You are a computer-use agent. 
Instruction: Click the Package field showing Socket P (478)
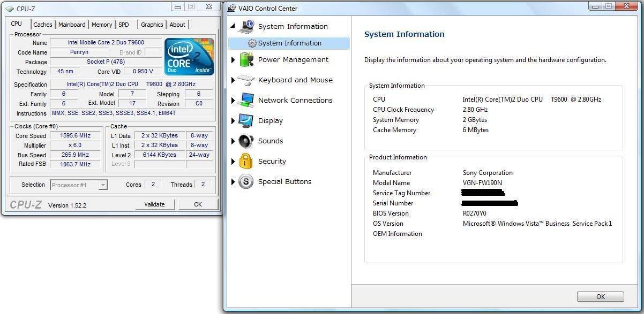[x=106, y=62]
